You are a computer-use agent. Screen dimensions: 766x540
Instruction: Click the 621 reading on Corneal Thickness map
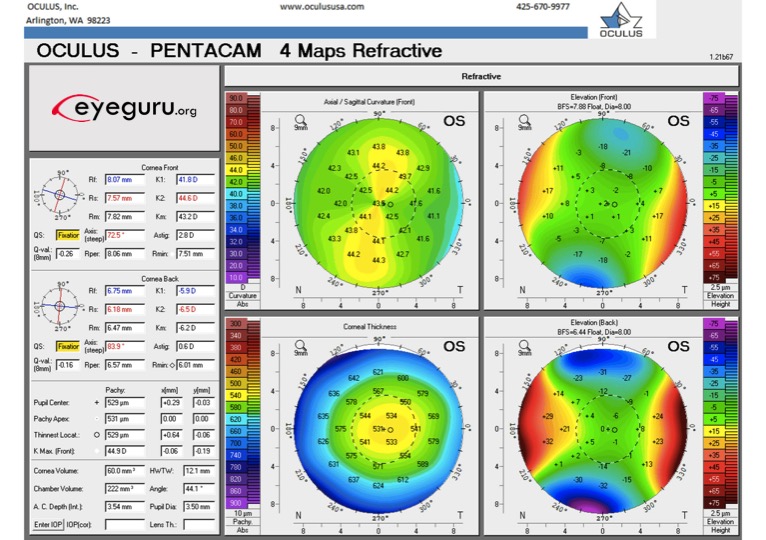pyautogui.click(x=378, y=372)
